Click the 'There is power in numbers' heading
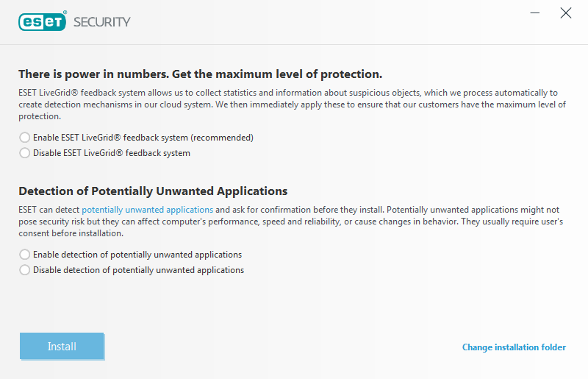 (x=200, y=74)
